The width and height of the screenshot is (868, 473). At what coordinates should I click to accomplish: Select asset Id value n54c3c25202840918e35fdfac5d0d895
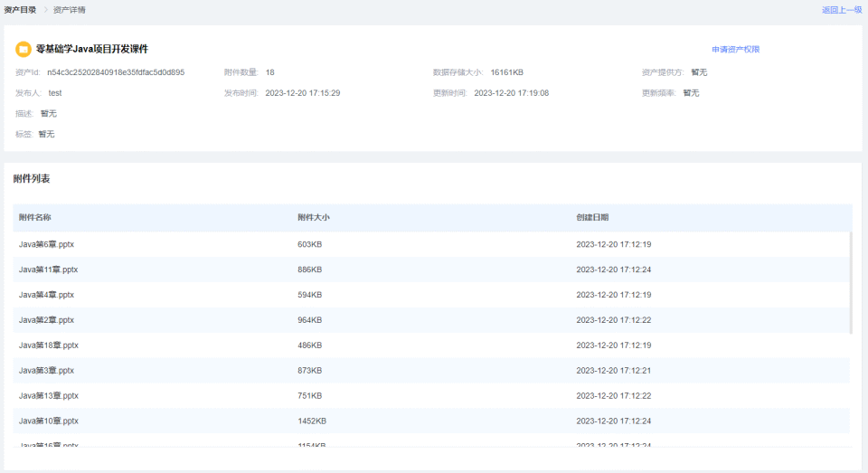coord(116,72)
